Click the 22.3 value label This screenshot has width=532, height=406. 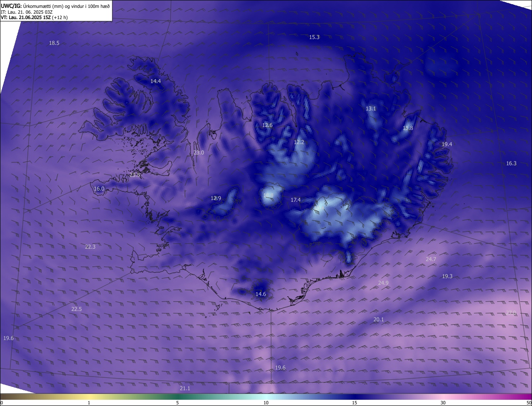(90, 247)
